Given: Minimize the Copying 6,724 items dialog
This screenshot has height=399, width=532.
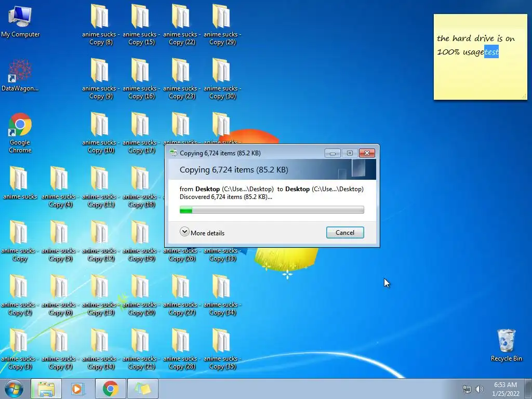Looking at the screenshot, I should (332, 153).
